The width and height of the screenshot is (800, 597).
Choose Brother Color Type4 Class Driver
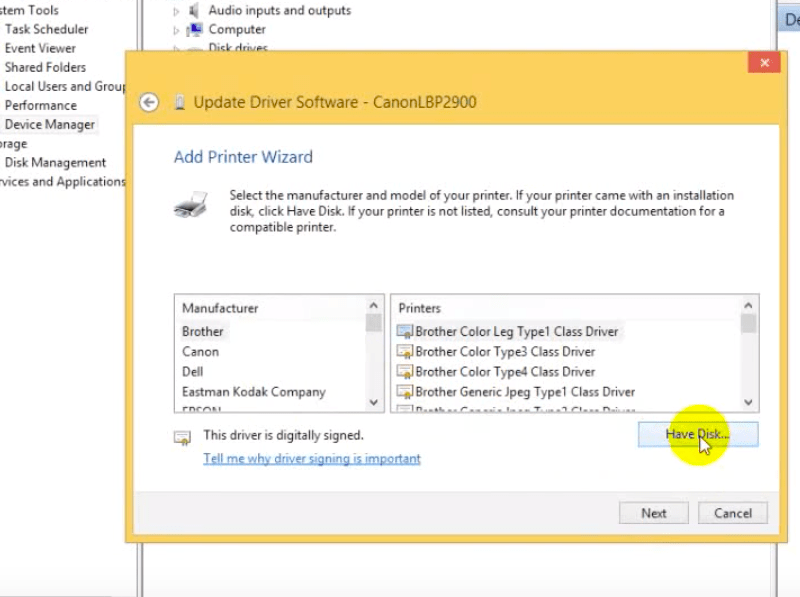pos(505,371)
